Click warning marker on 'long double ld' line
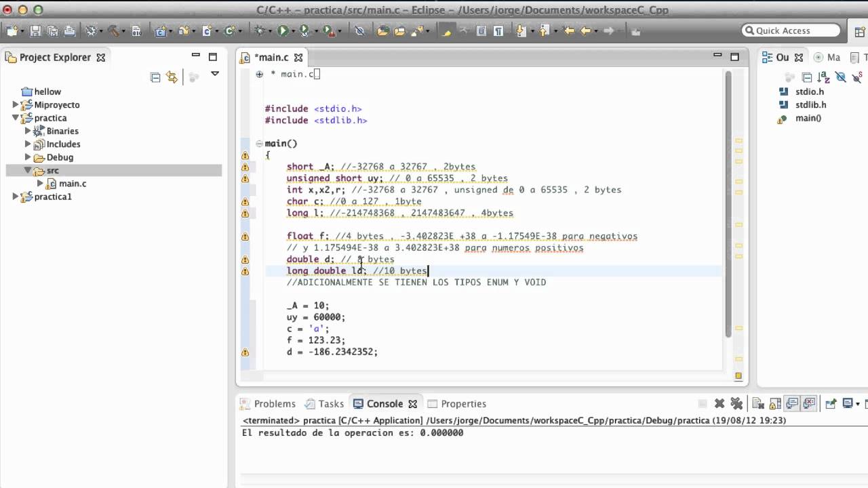The width and height of the screenshot is (868, 488). pyautogui.click(x=245, y=271)
